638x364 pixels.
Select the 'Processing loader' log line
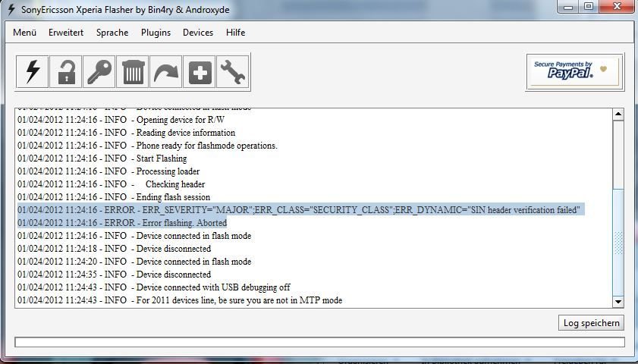pos(108,171)
